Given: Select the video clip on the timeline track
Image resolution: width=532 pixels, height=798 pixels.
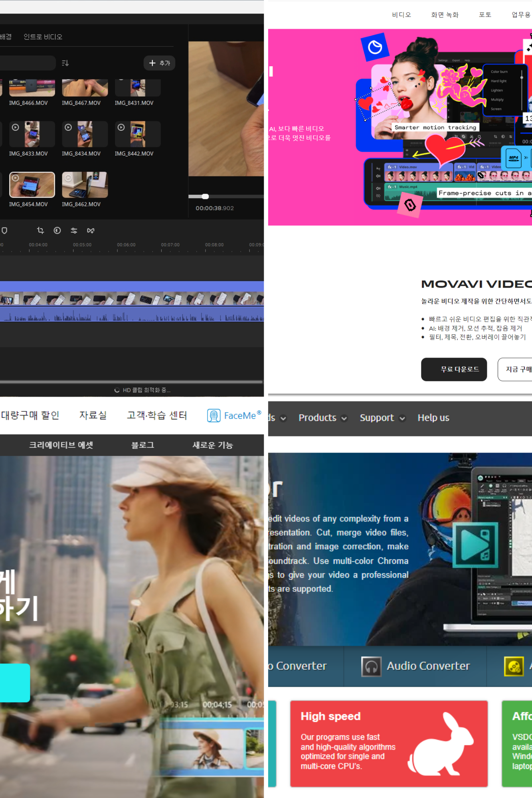Looking at the screenshot, I should (132, 293).
